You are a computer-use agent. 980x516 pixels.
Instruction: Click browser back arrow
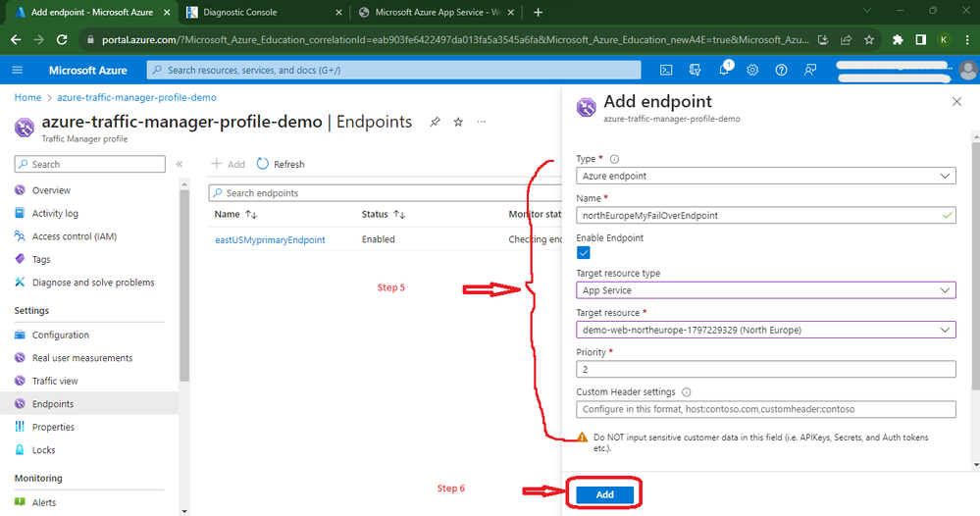pyautogui.click(x=17, y=39)
